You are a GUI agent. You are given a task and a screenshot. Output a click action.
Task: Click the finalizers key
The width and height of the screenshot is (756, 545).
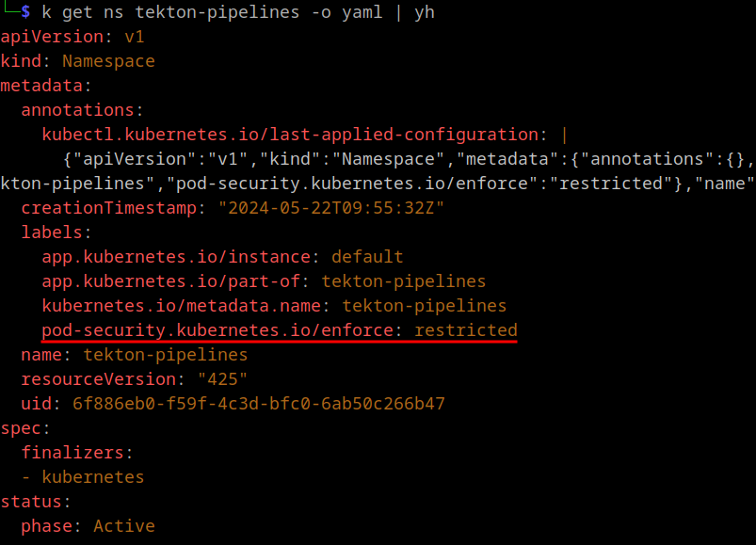(72, 453)
